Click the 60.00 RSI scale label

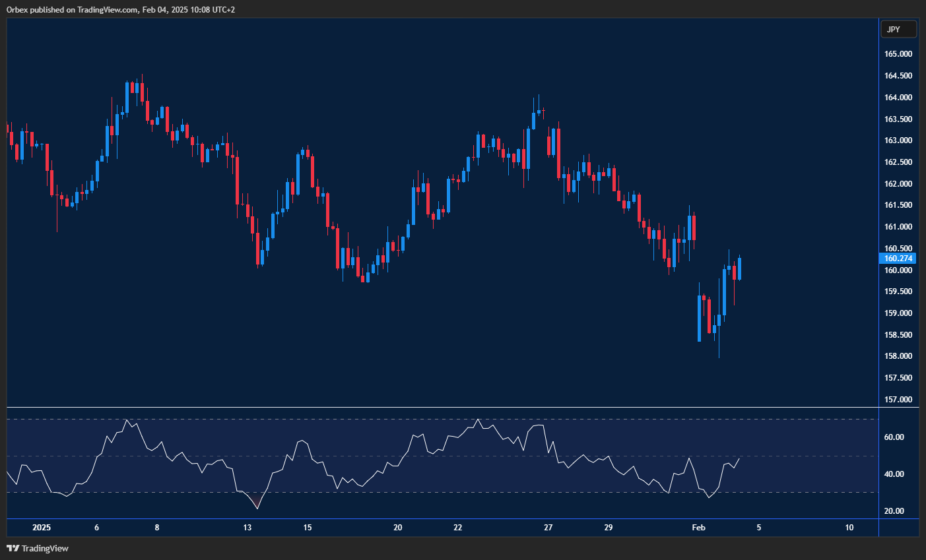point(894,437)
